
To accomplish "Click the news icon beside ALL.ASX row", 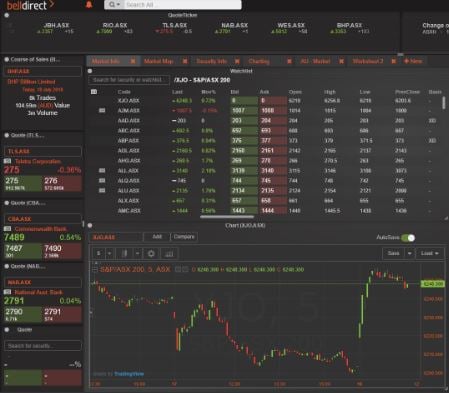I will tap(102, 171).
